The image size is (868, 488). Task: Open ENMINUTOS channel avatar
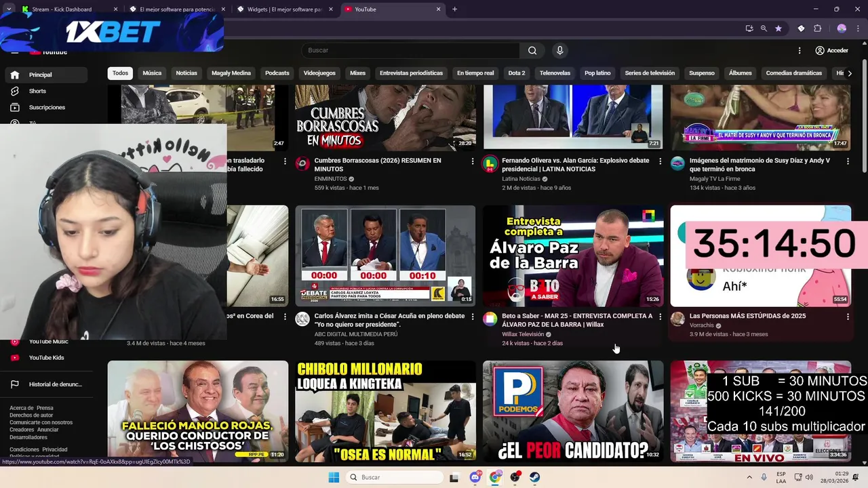(x=302, y=163)
